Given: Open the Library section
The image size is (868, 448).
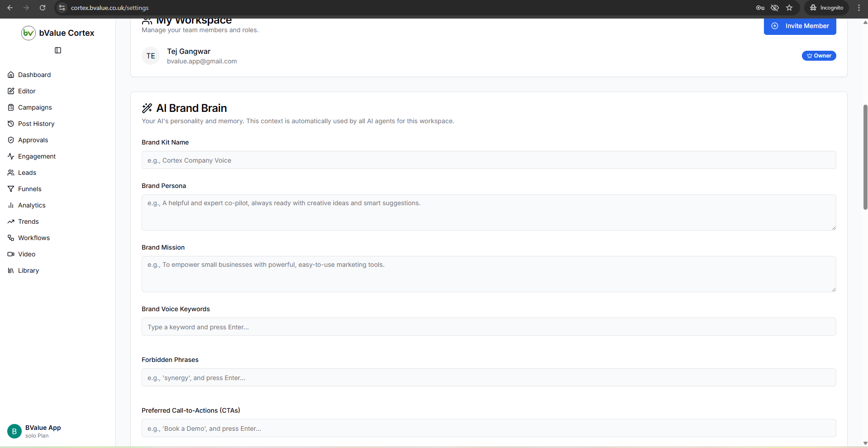Looking at the screenshot, I should [29, 270].
